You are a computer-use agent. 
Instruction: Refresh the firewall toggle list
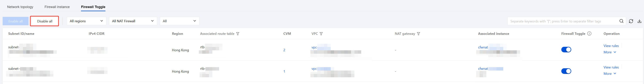pyautogui.click(x=631, y=21)
